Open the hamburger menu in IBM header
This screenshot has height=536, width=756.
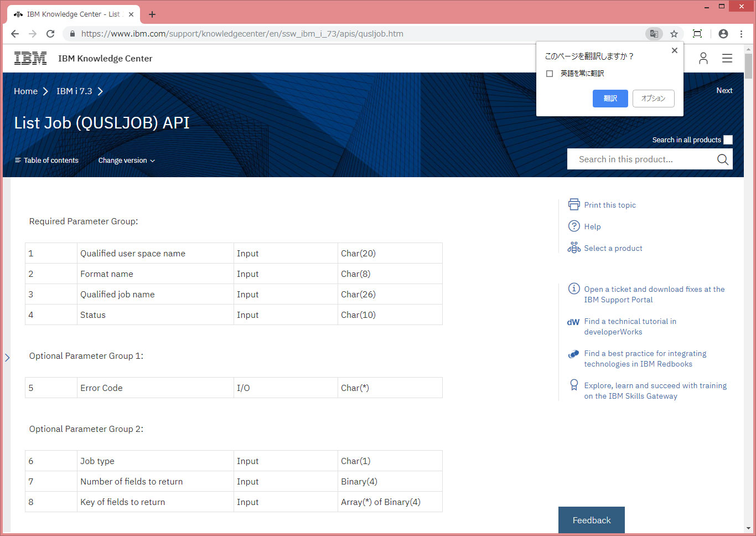click(727, 58)
